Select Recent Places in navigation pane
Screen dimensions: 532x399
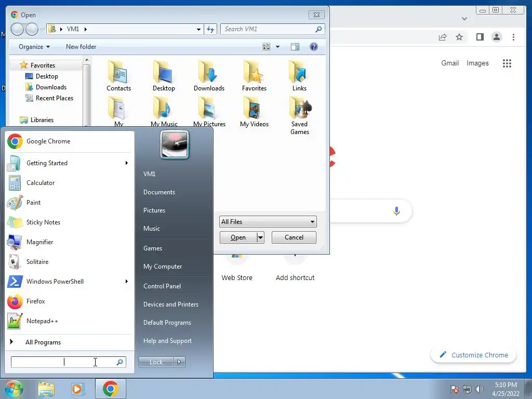click(54, 98)
